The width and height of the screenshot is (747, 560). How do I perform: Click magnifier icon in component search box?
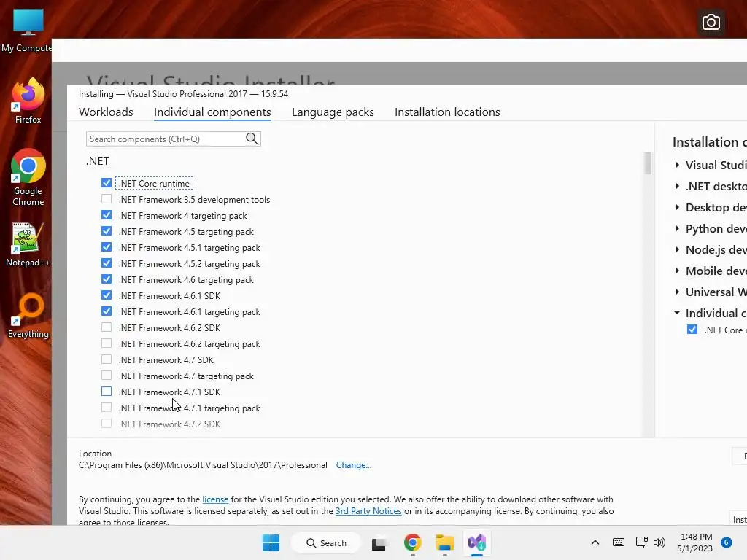tap(252, 139)
